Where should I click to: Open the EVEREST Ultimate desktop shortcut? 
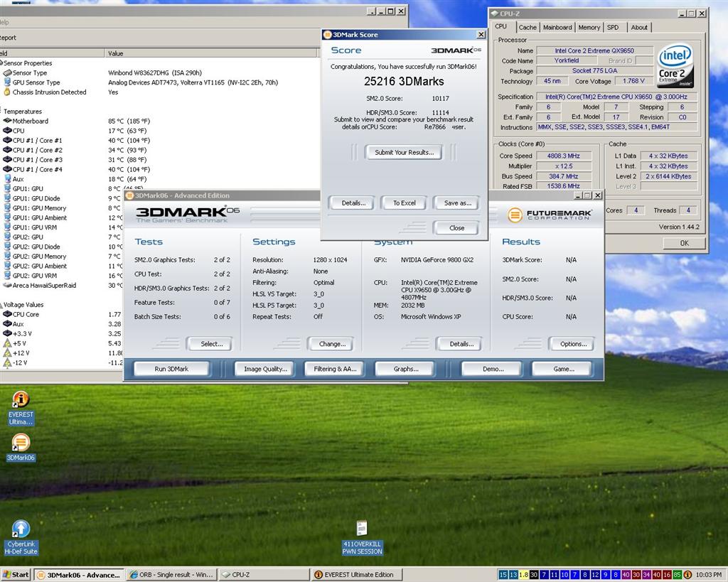pos(21,408)
